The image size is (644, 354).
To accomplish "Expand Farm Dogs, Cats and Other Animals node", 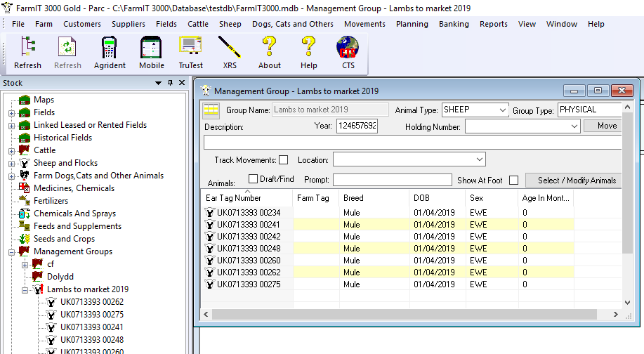I will 11,176.
